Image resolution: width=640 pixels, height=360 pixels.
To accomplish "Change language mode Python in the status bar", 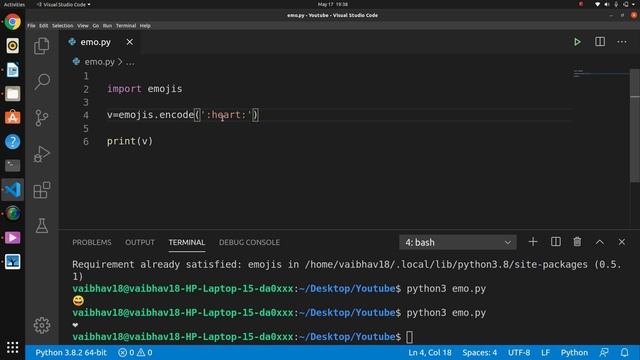I will pyautogui.click(x=574, y=352).
